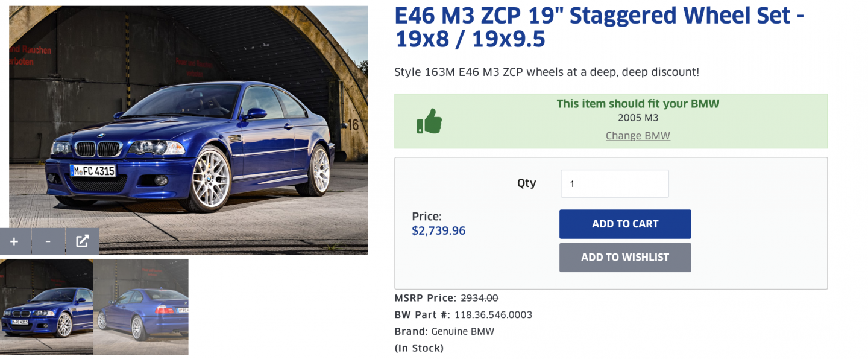The image size is (868, 359).
Task: Click the Change BMW link
Action: coord(638,136)
